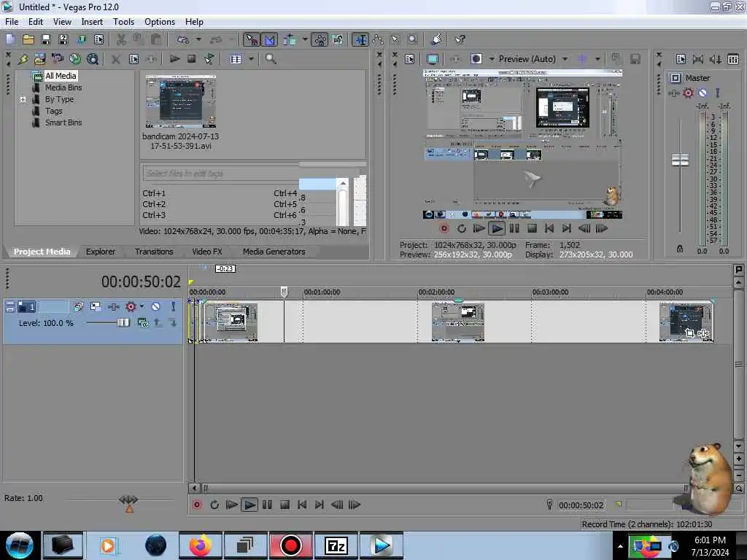Show hidden system tray icons arrow
This screenshot has height=560, width=747.
click(x=620, y=546)
